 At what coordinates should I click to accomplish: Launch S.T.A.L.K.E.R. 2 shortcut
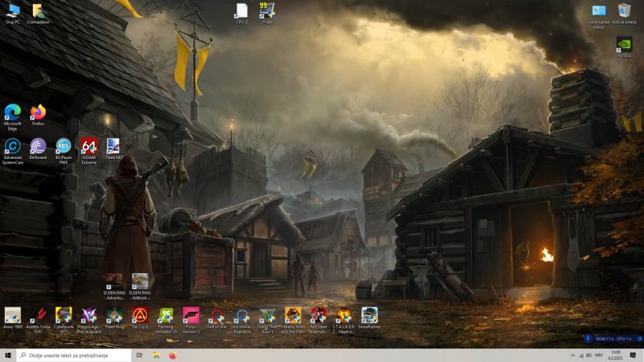coord(344,321)
